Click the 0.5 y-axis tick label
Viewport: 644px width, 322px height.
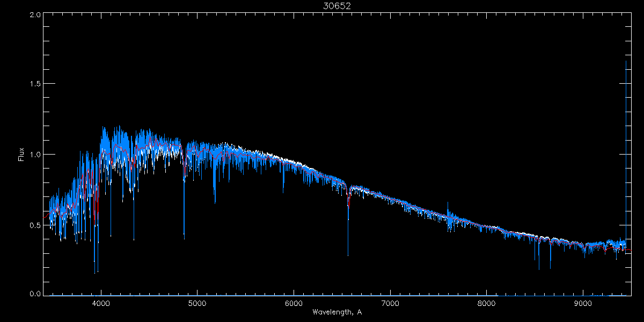[x=35, y=225]
